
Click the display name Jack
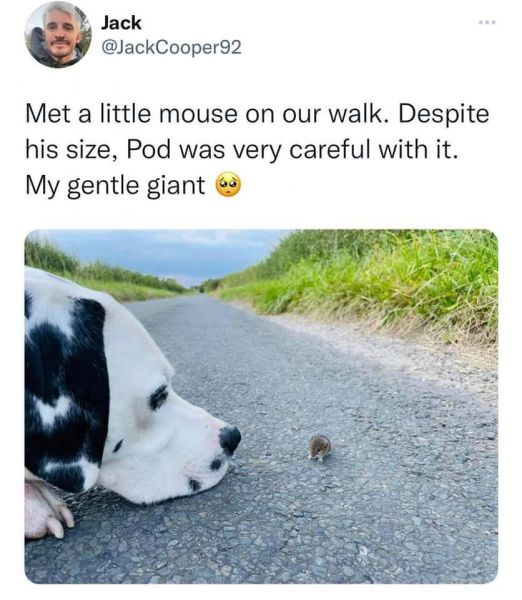[121, 23]
